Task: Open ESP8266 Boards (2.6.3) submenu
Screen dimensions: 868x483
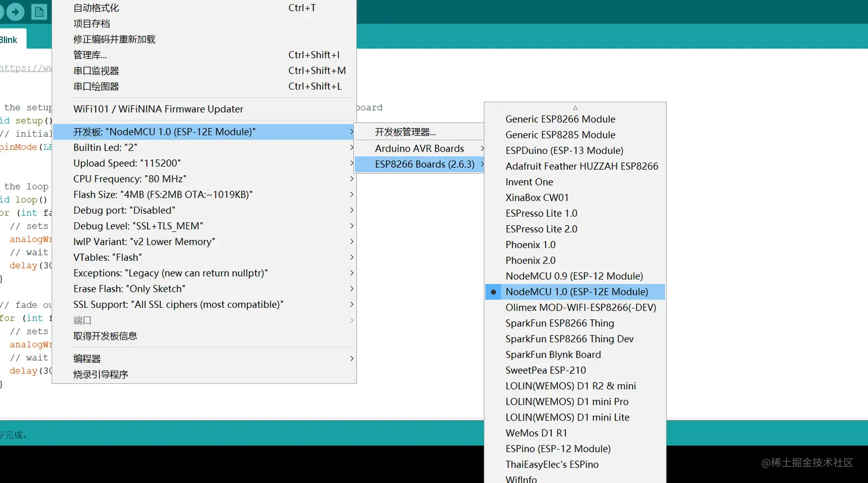Action: point(420,164)
